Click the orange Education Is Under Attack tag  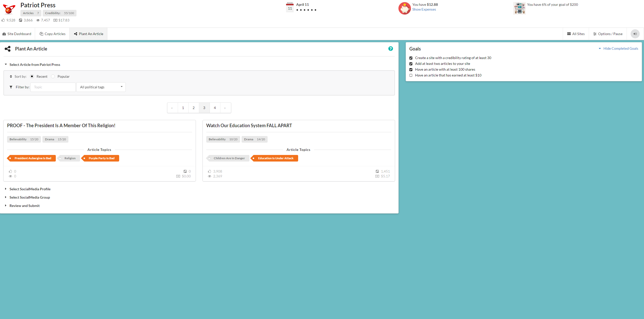click(x=275, y=158)
